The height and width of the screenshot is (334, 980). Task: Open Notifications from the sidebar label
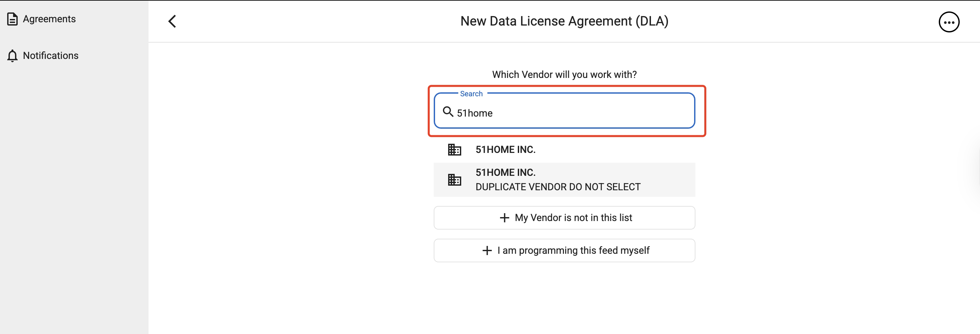(x=51, y=56)
